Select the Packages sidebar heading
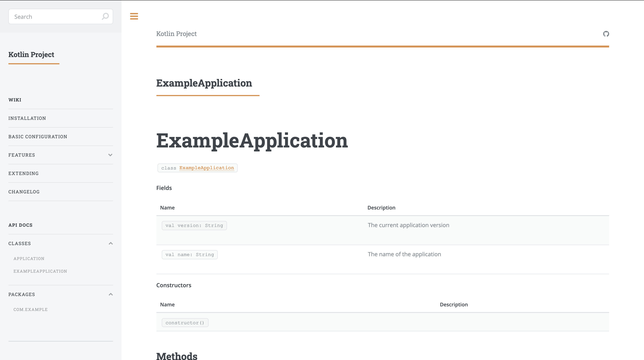This screenshot has width=644, height=360. tap(22, 295)
